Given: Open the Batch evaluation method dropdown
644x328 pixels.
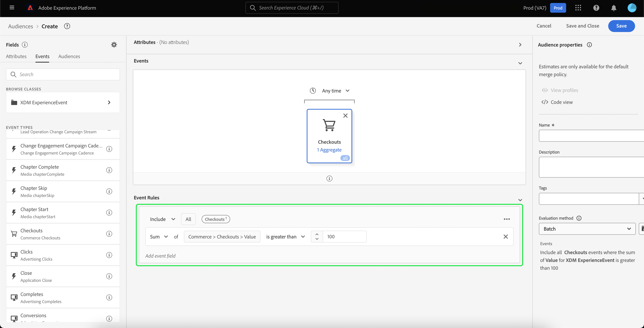Looking at the screenshot, I should [587, 229].
